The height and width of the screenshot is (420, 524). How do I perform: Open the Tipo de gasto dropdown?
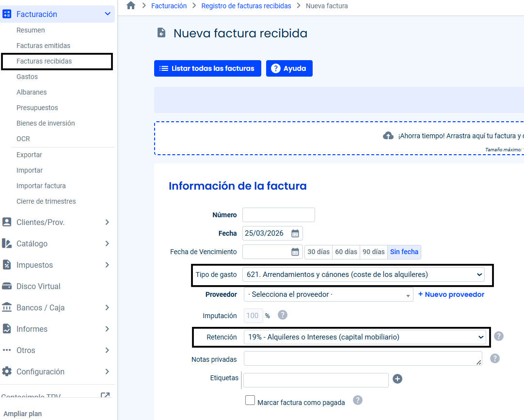pyautogui.click(x=363, y=275)
